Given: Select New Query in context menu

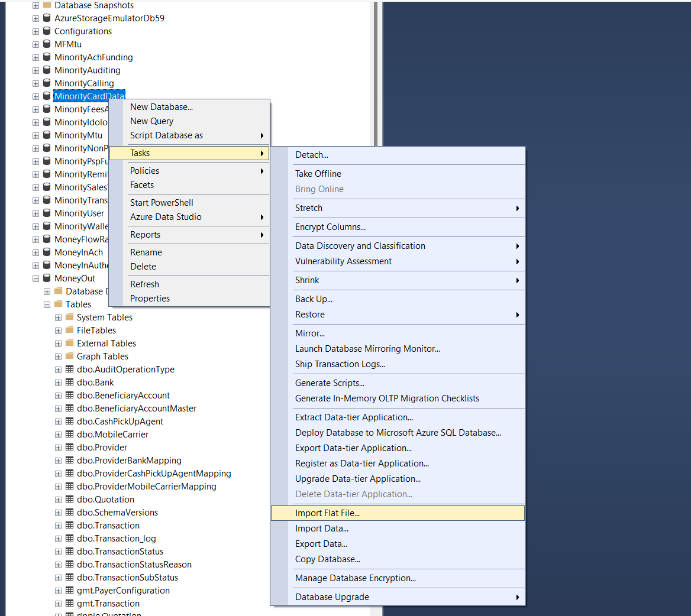Looking at the screenshot, I should pos(151,121).
